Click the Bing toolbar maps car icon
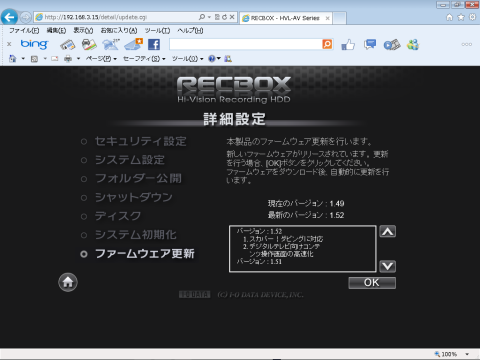This screenshot has height=360, width=480. click(89, 44)
